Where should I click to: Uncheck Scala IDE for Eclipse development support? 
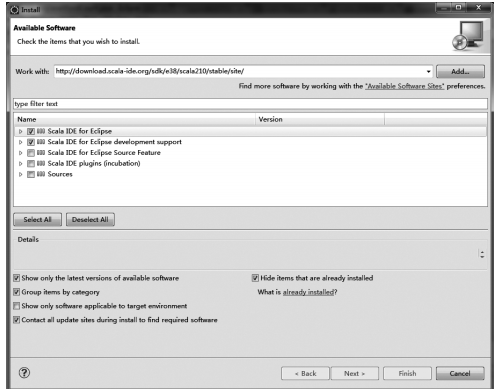click(x=31, y=142)
